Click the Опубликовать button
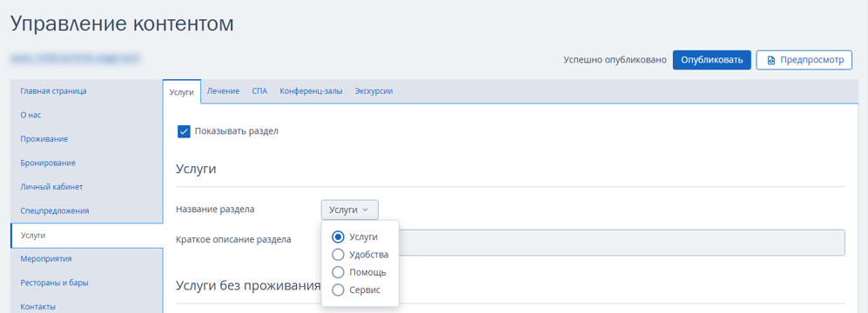868x313 pixels. pyautogui.click(x=711, y=60)
